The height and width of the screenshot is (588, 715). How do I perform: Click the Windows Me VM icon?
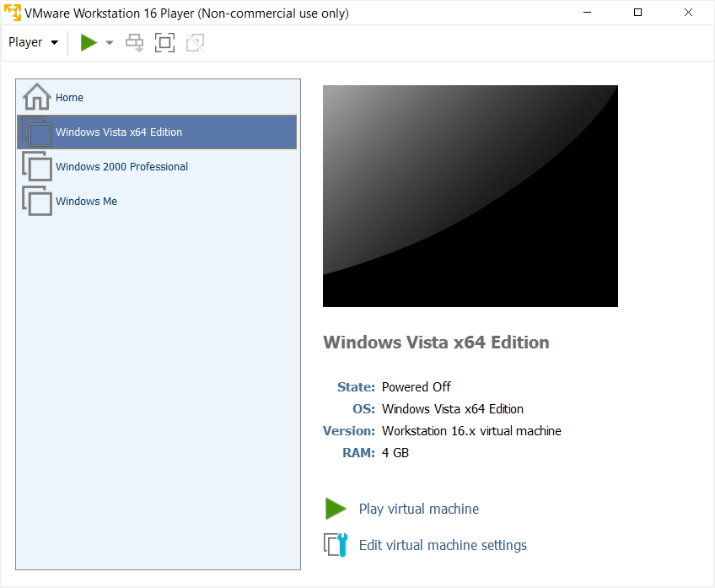pyautogui.click(x=37, y=201)
